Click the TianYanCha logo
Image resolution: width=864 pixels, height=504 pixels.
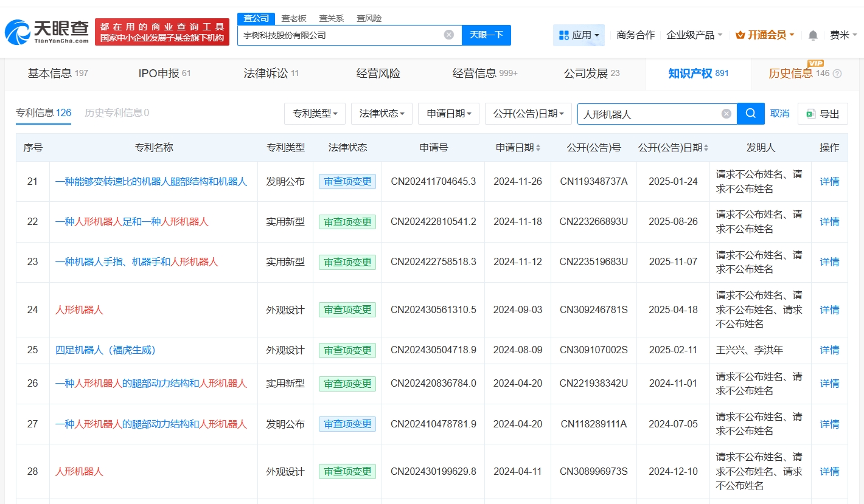[x=46, y=32]
